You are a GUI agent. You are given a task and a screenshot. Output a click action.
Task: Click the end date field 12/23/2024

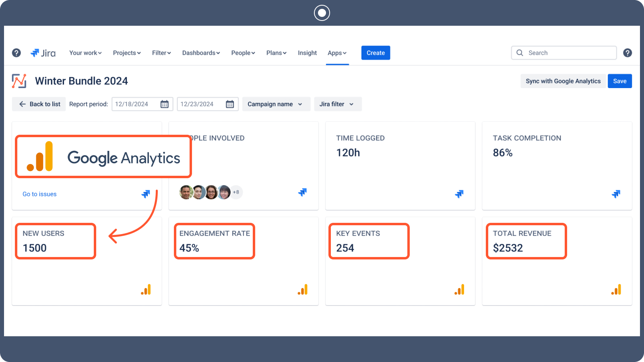tap(207, 104)
